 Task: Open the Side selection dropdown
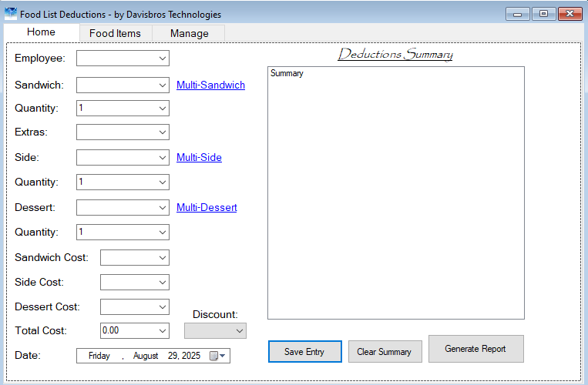coord(123,157)
